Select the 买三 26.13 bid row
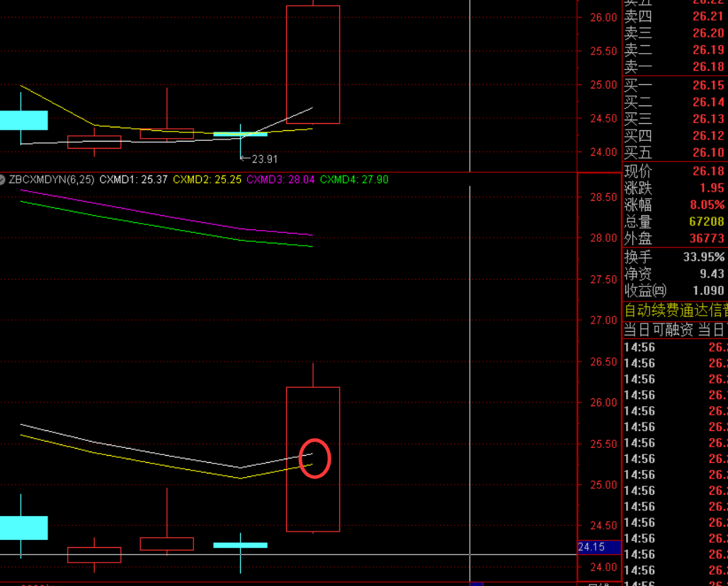Screen dimensions: 728x586 click(675, 119)
